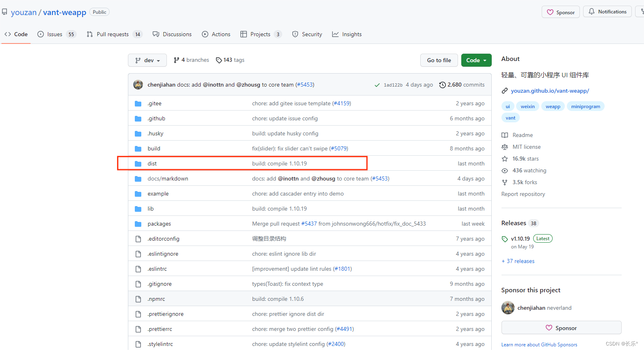Click the .prettierrc file icon
Image resolution: width=644 pixels, height=350 pixels.
point(138,329)
